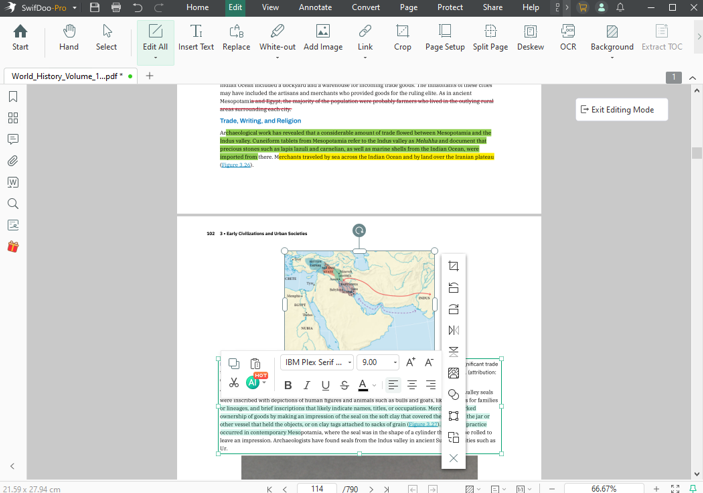
Task: Toggle Italic formatting
Action: 307,385
